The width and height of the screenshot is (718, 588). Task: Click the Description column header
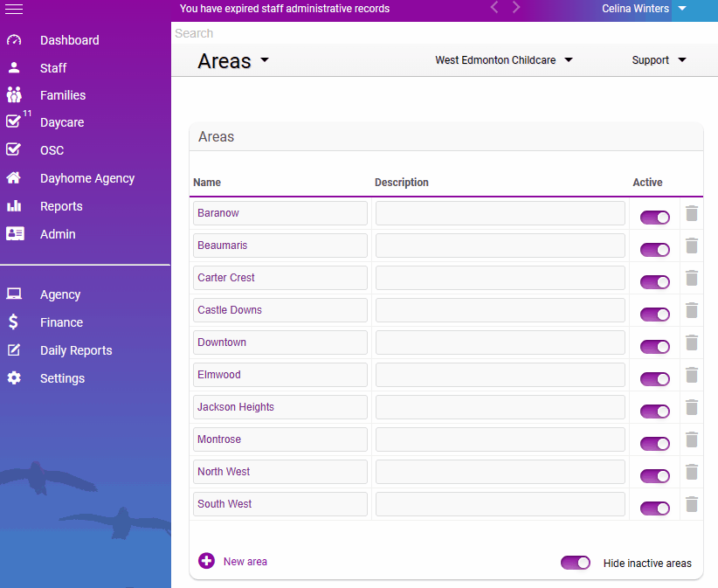(402, 183)
